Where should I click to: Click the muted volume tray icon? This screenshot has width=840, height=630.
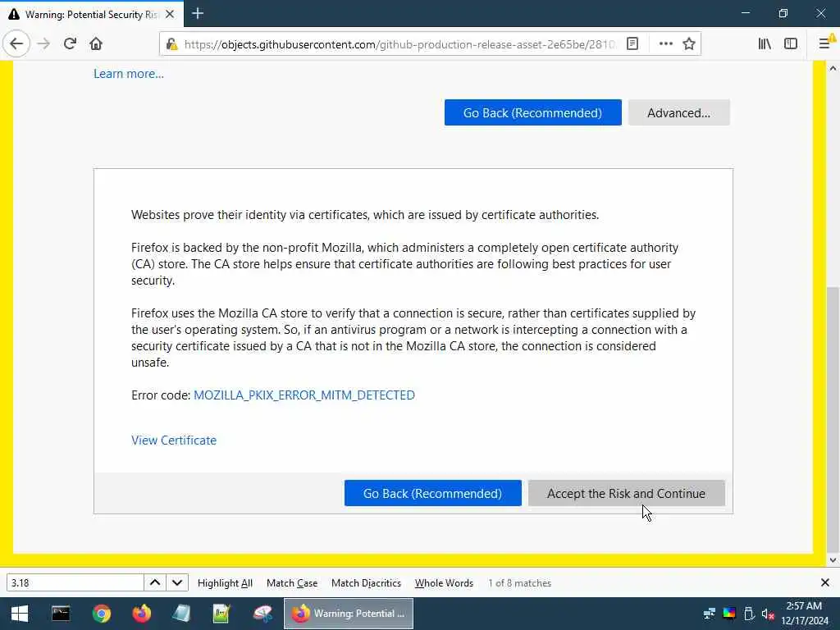tap(768, 614)
